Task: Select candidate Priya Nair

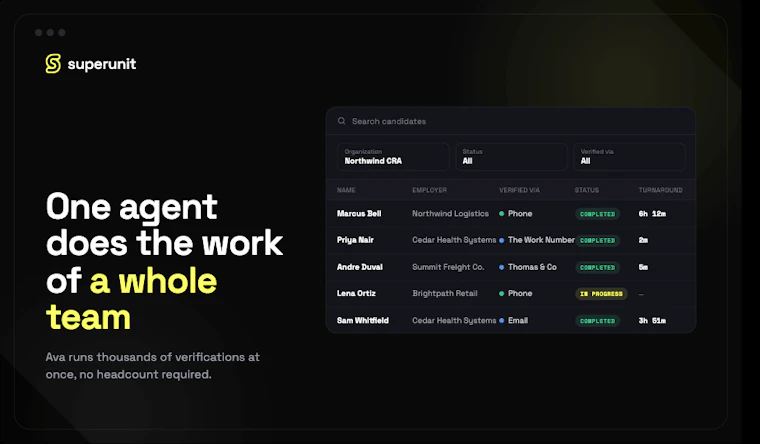Action: coord(355,240)
